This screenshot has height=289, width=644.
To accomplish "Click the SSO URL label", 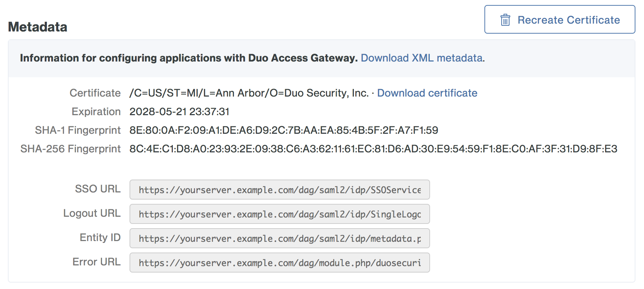I will [97, 189].
